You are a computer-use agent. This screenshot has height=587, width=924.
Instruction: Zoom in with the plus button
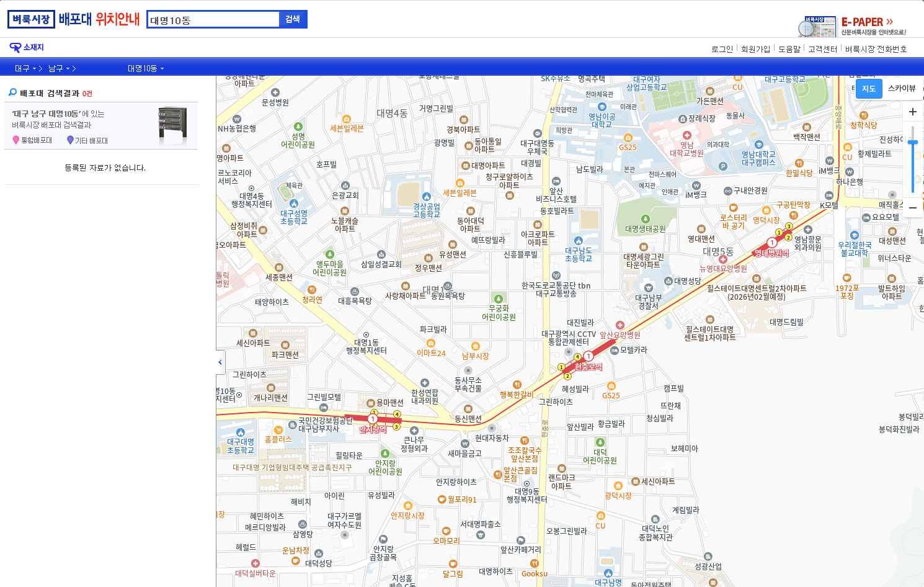coord(913,112)
